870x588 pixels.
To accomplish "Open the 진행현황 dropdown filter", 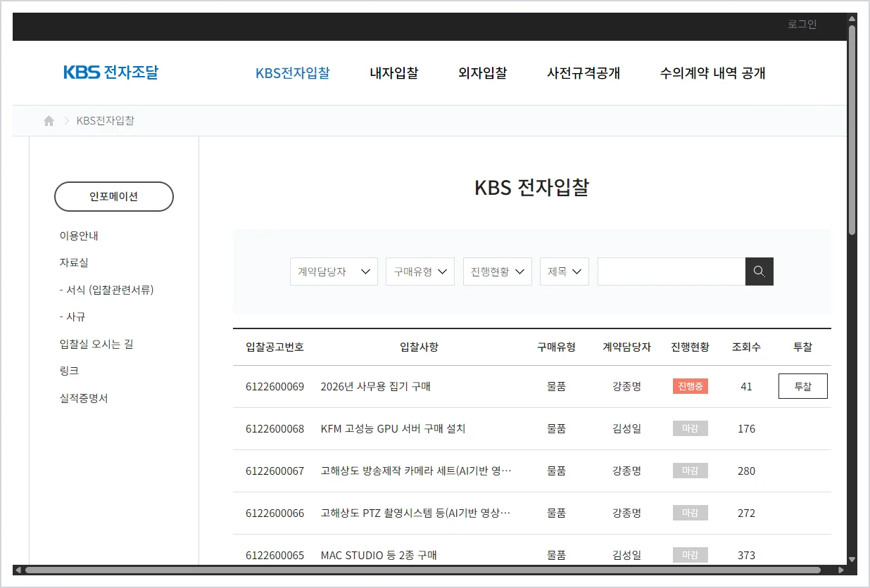I will coord(498,271).
